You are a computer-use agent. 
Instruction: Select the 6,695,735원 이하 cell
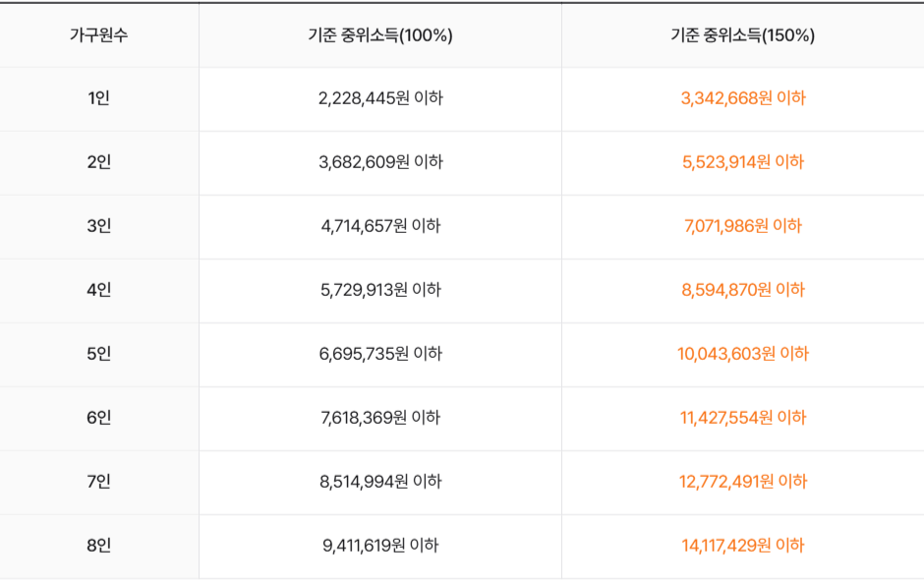point(380,354)
